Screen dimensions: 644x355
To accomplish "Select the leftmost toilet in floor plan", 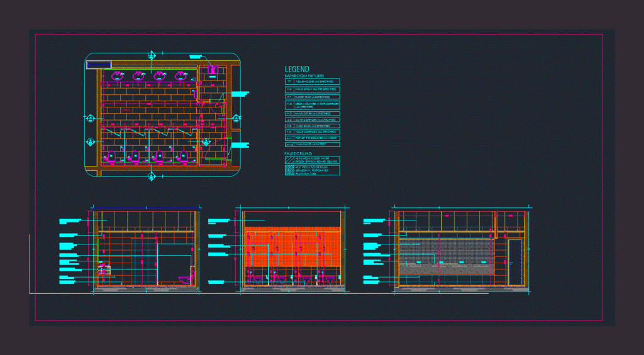I will [x=111, y=156].
